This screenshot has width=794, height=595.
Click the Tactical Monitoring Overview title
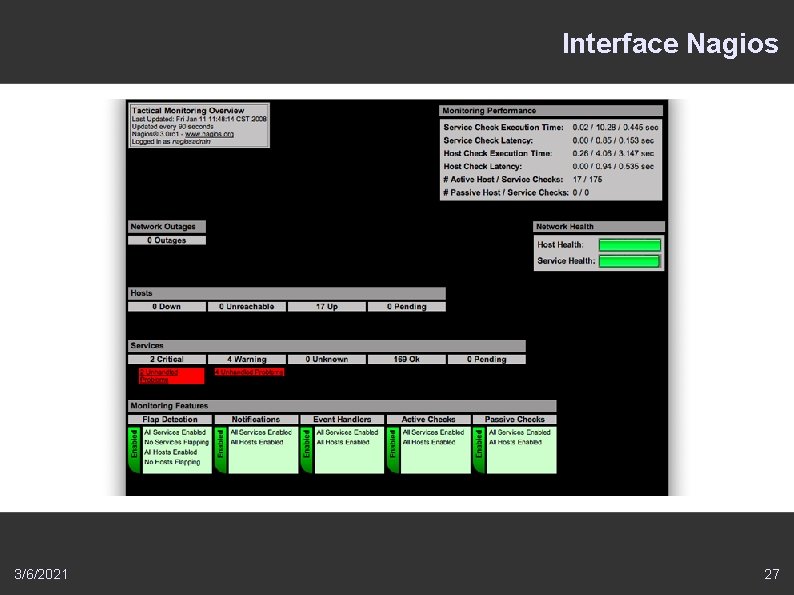[x=188, y=110]
